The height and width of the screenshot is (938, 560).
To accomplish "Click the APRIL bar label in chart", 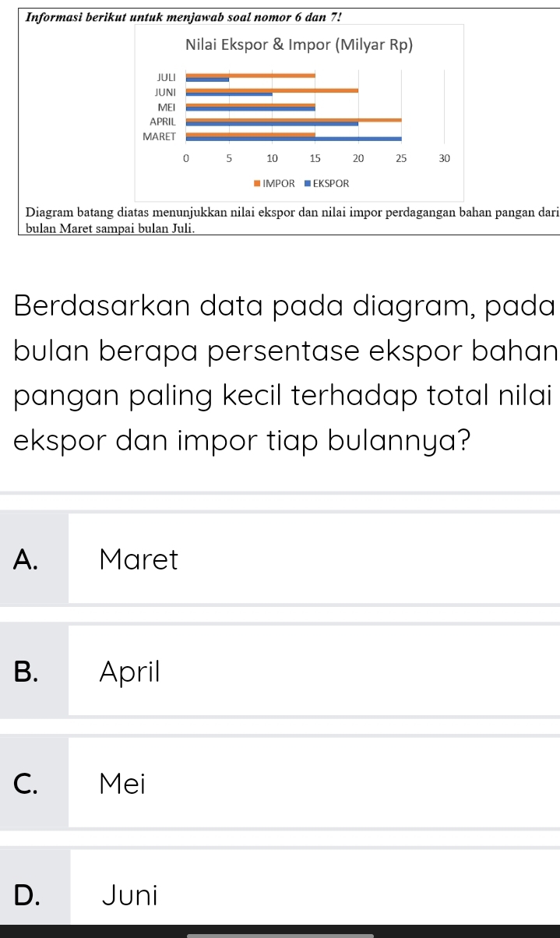I will point(164,122).
